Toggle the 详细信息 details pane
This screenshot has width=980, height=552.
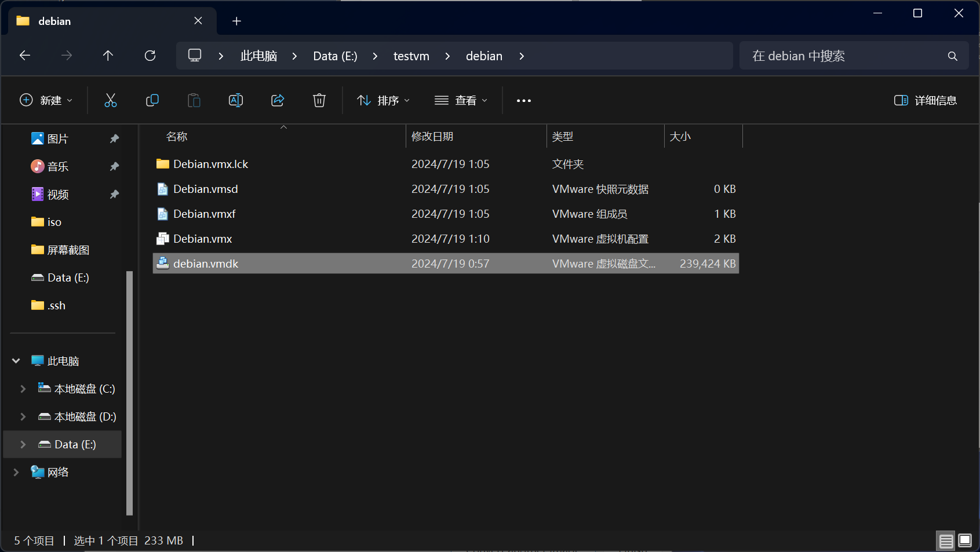coord(925,100)
